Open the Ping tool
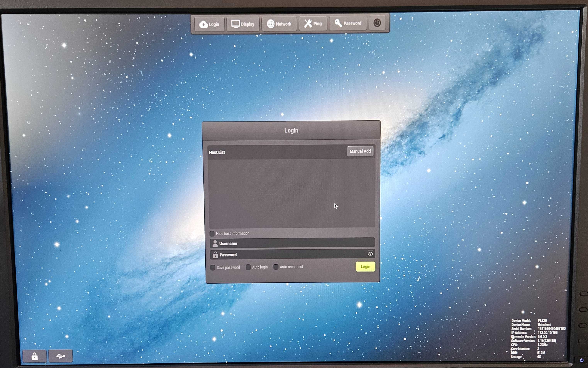Image resolution: width=588 pixels, height=368 pixels. click(x=313, y=24)
